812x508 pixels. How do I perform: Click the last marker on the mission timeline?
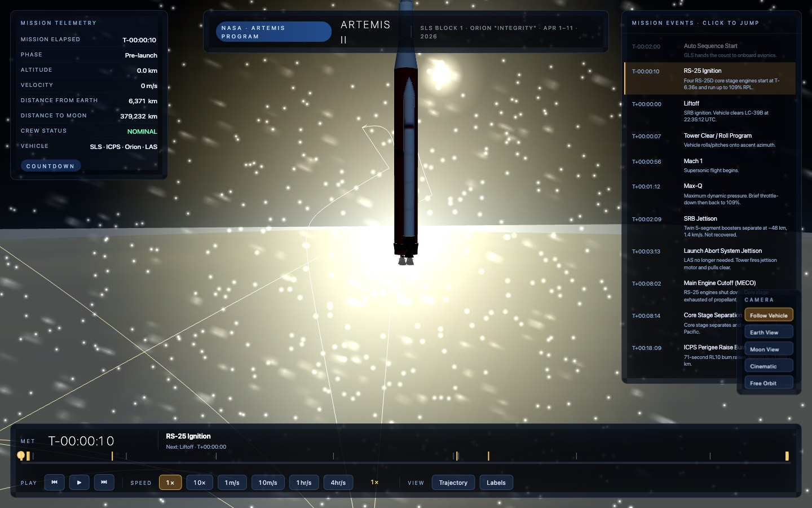787,456
